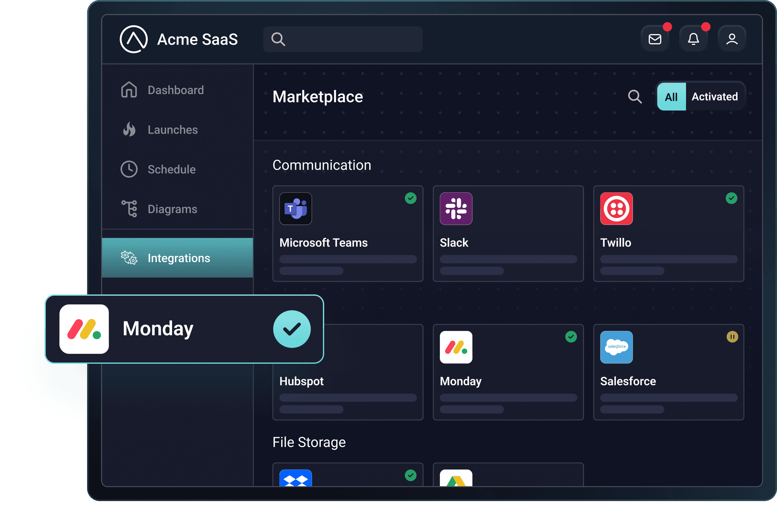
Task: Click the magnifier icon in top search bar
Action: coord(278,39)
